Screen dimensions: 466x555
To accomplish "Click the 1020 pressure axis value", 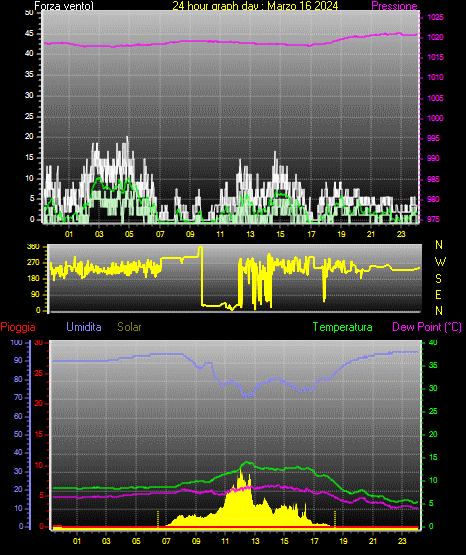I will 435,37.
